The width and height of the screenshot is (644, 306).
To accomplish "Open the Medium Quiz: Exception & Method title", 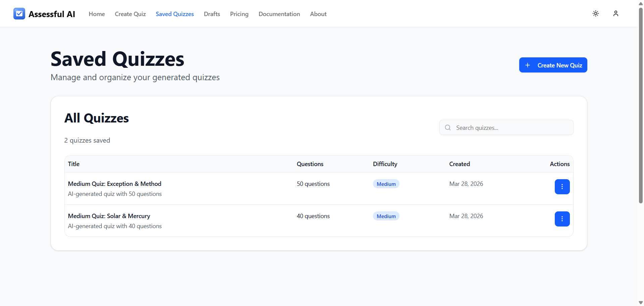I will click(115, 184).
